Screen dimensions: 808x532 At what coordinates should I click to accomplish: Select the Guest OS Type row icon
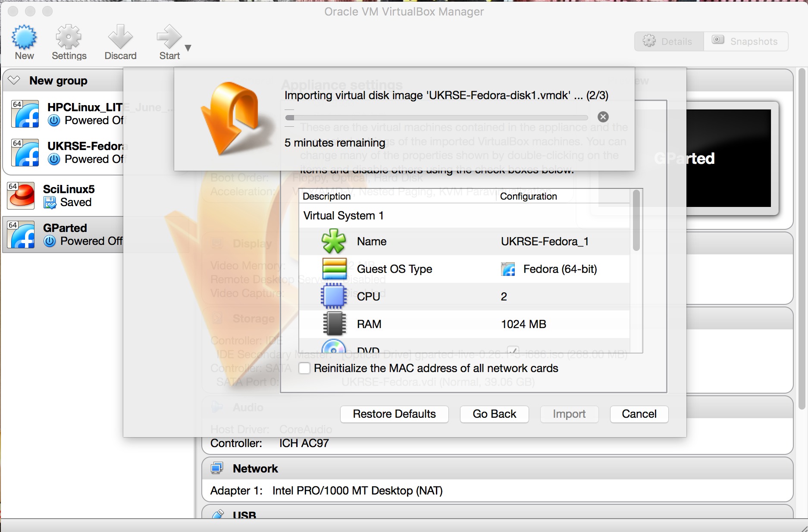click(335, 269)
